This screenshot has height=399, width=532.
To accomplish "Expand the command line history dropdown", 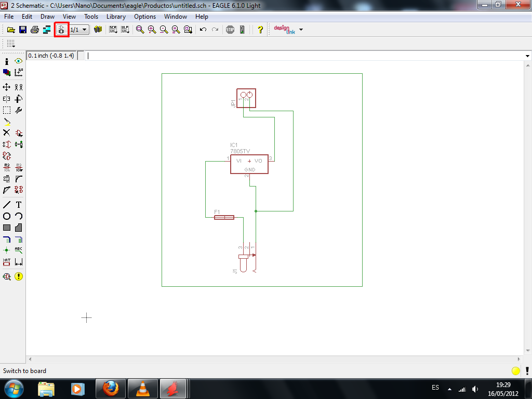I will (x=528, y=56).
